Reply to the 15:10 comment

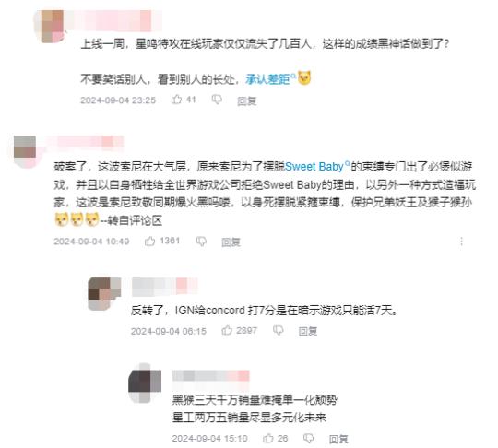338,439
